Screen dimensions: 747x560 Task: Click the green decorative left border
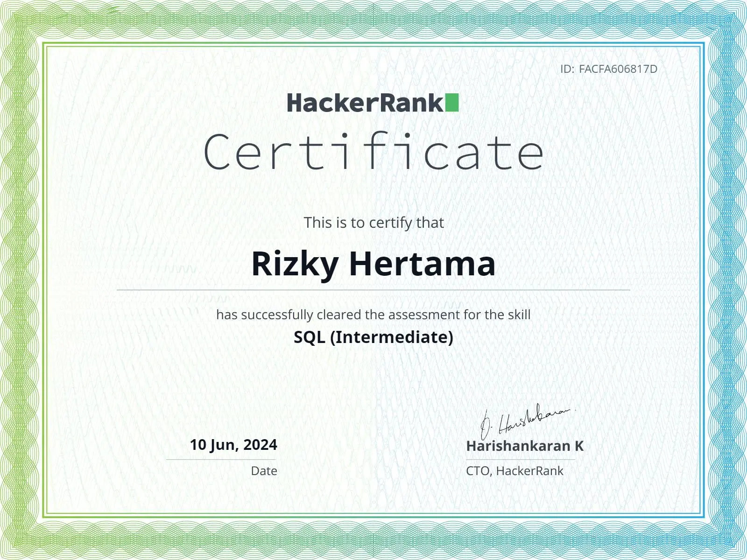(19, 280)
